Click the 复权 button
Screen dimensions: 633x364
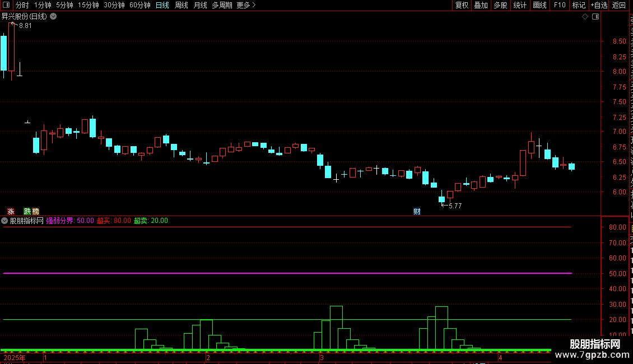coord(462,5)
